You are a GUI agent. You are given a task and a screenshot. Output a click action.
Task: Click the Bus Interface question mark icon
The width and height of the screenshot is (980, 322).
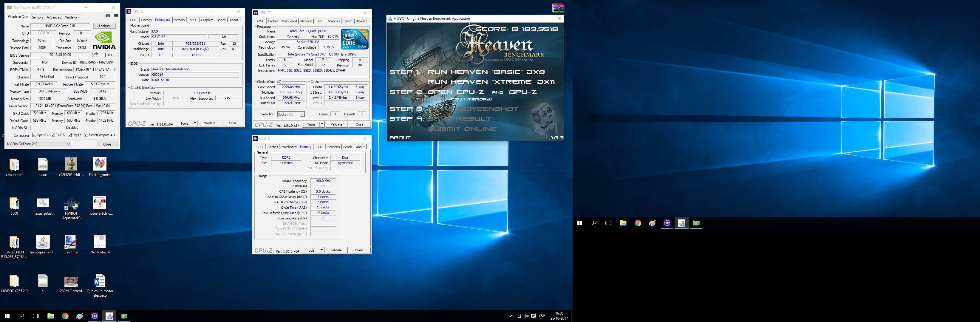115,69
